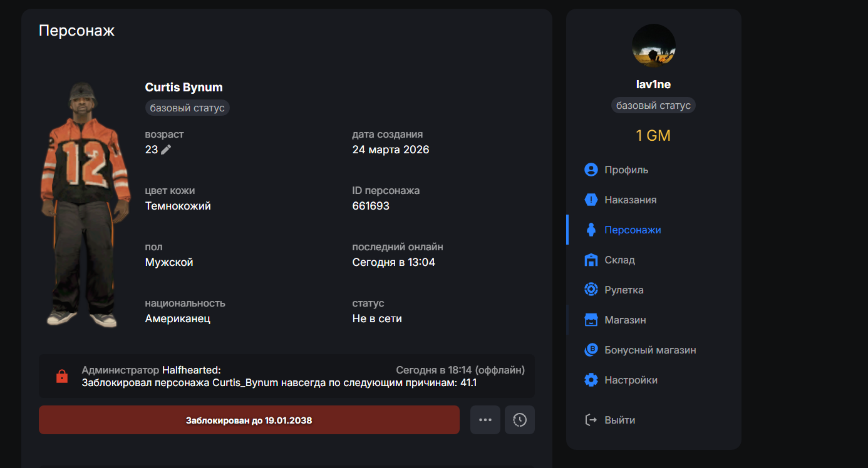This screenshot has height=468, width=868.
Task: Open the history clock icon button
Action: click(520, 420)
